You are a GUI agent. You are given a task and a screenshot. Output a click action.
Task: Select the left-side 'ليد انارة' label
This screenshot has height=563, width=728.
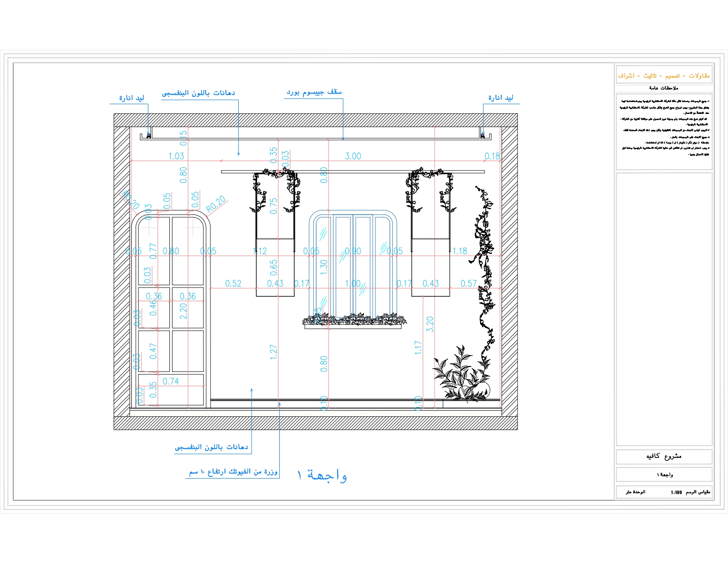pos(131,98)
